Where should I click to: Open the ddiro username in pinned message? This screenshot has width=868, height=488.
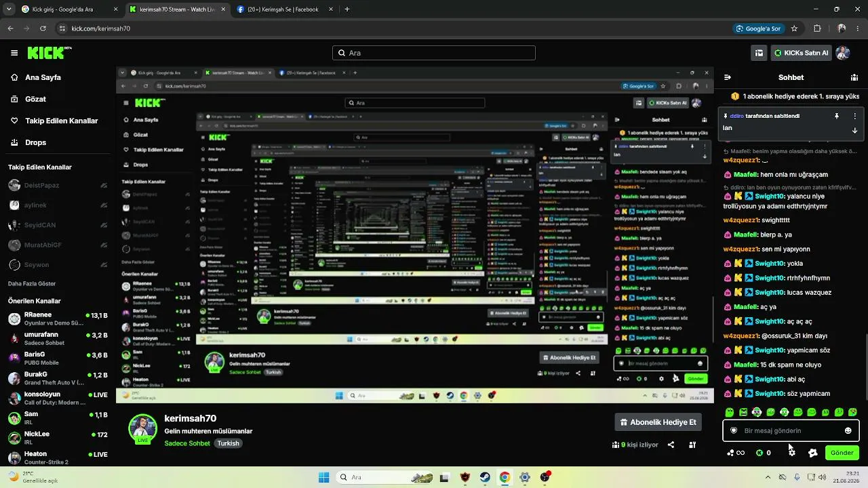point(738,116)
